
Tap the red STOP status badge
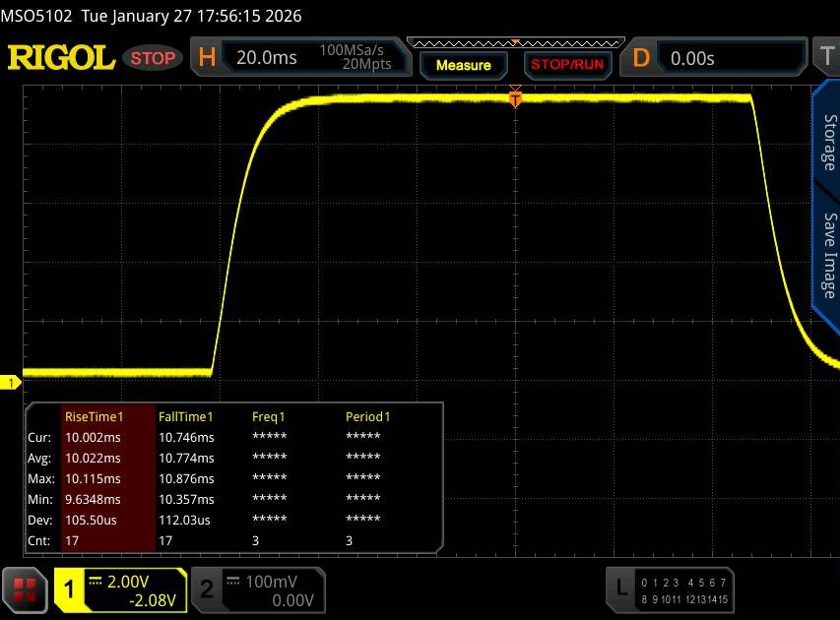pos(153,58)
